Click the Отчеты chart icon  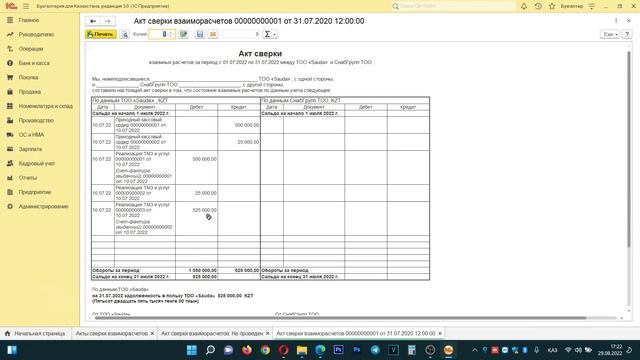(x=10, y=178)
